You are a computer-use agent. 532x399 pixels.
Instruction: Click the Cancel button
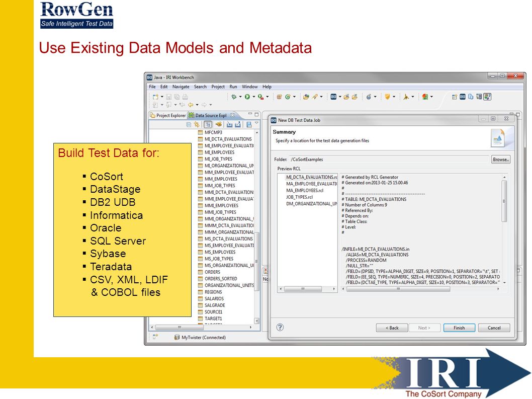pos(494,328)
